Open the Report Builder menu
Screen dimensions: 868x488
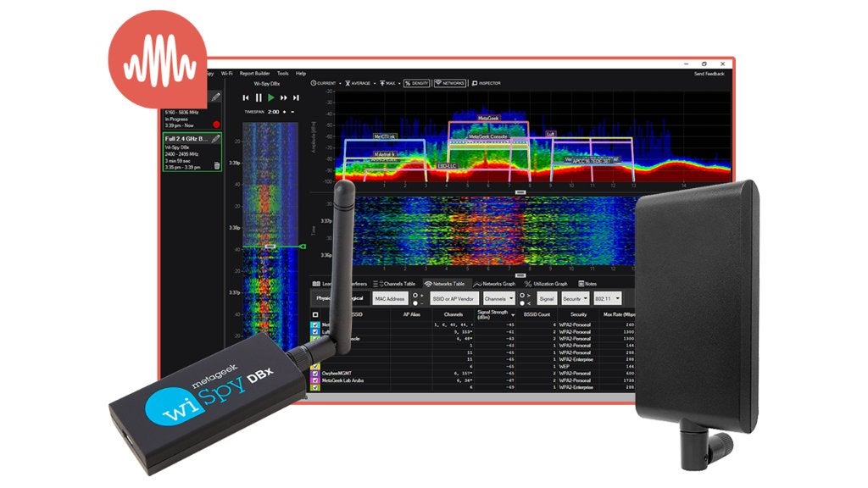(254, 73)
